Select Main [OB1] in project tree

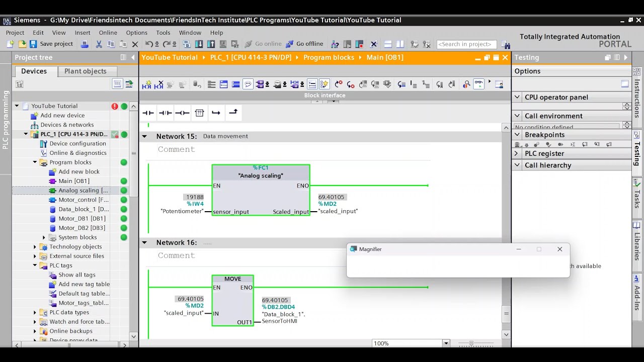coord(74,181)
